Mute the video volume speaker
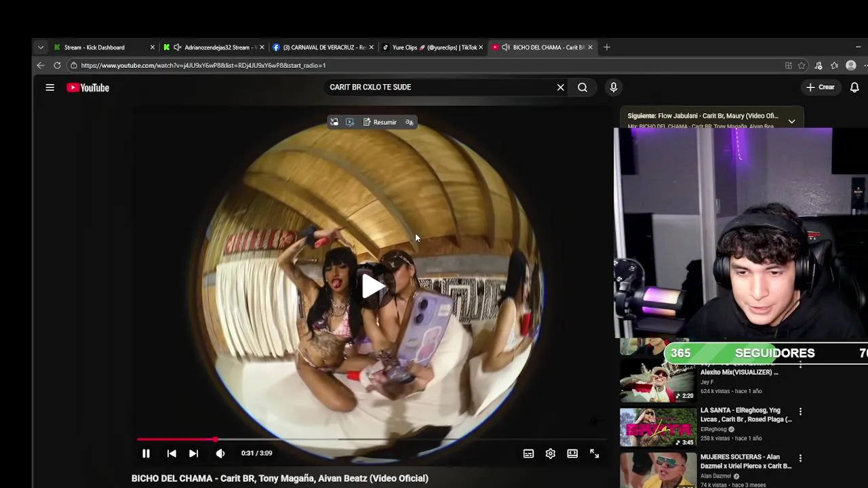This screenshot has height=488, width=868. tap(220, 453)
